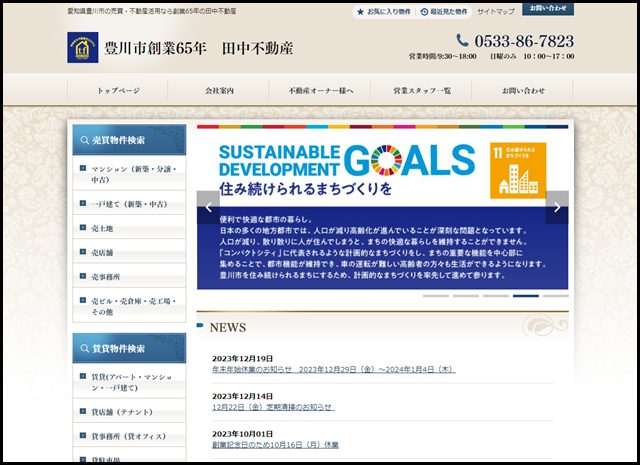Viewport: 640px width, 465px height.
Task: Go to the next slide arrow
Action: 557,207
